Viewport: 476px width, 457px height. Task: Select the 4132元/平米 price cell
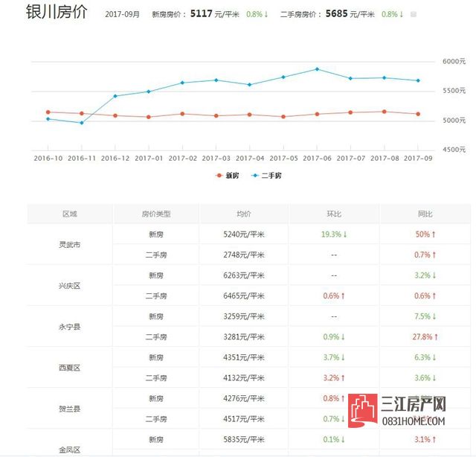click(x=244, y=377)
